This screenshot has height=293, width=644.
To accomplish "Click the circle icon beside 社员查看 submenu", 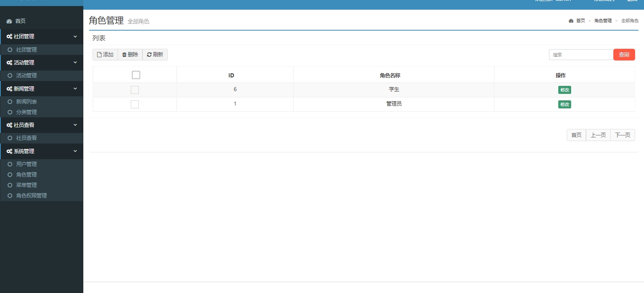I will point(10,138).
